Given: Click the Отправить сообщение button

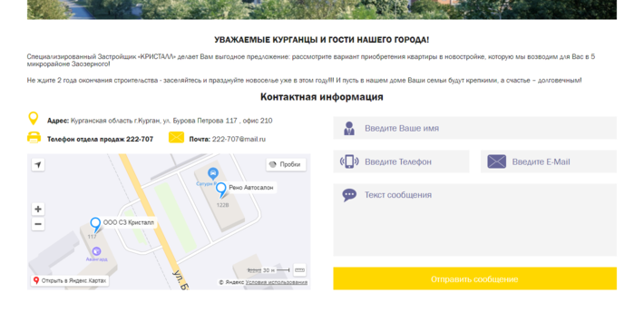Looking at the screenshot, I should click(x=474, y=279).
